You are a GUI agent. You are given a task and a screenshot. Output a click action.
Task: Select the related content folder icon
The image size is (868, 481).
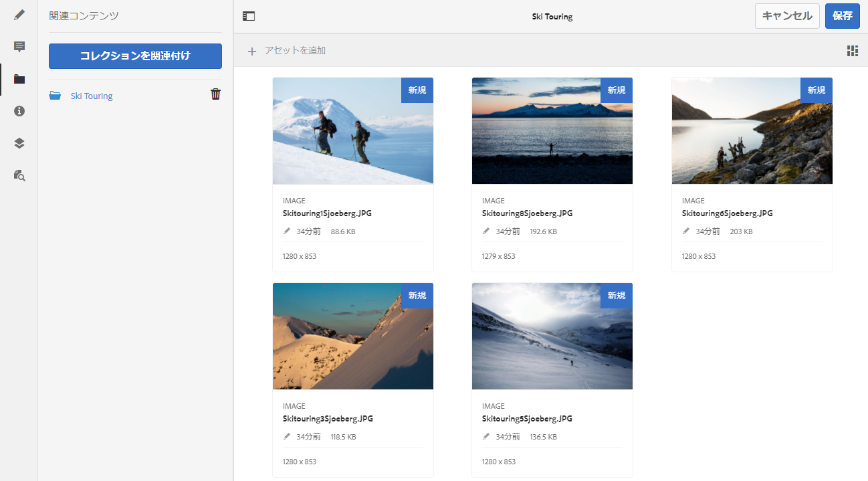pos(19,79)
